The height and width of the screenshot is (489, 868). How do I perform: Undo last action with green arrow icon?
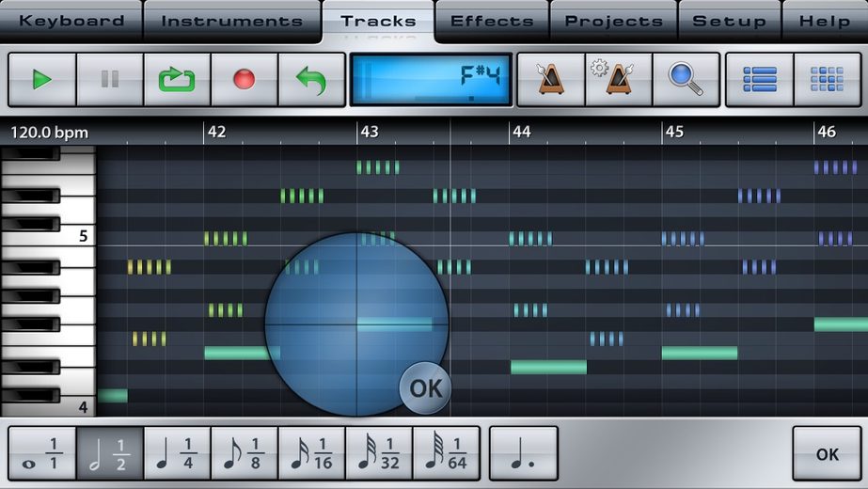coord(311,79)
